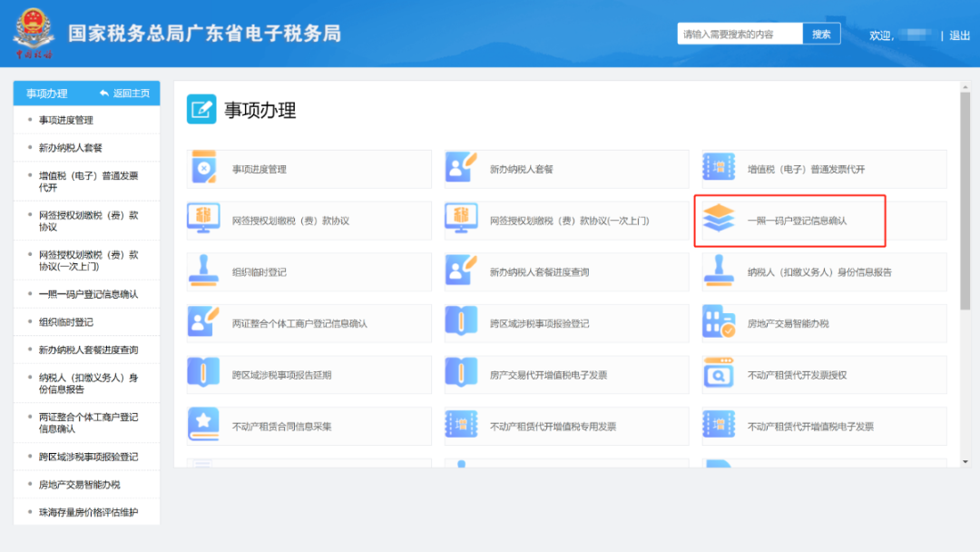Screen dimensions: 980x552
Task: Click the vertical scrollbar thumb of the main panel
Action: [965, 200]
